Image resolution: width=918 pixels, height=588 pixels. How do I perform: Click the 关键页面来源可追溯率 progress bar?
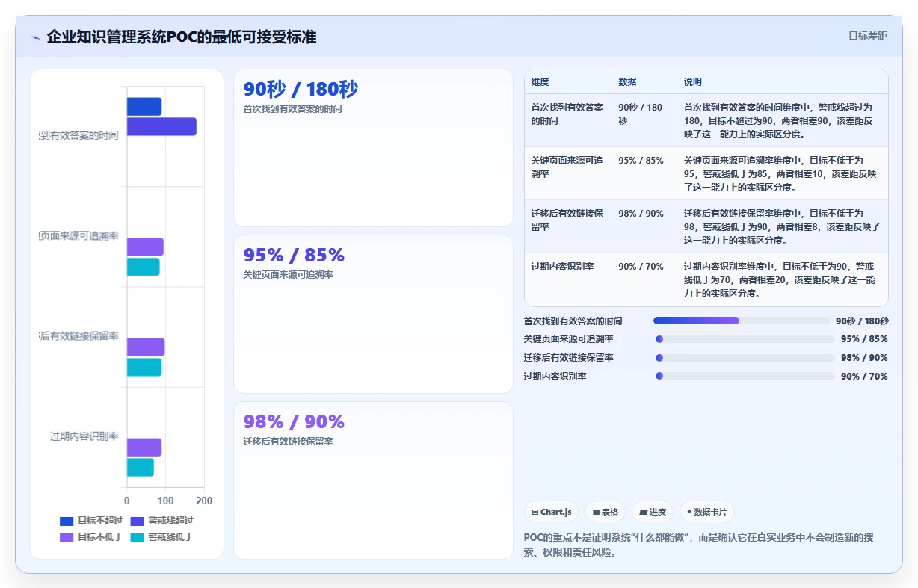pos(744,339)
